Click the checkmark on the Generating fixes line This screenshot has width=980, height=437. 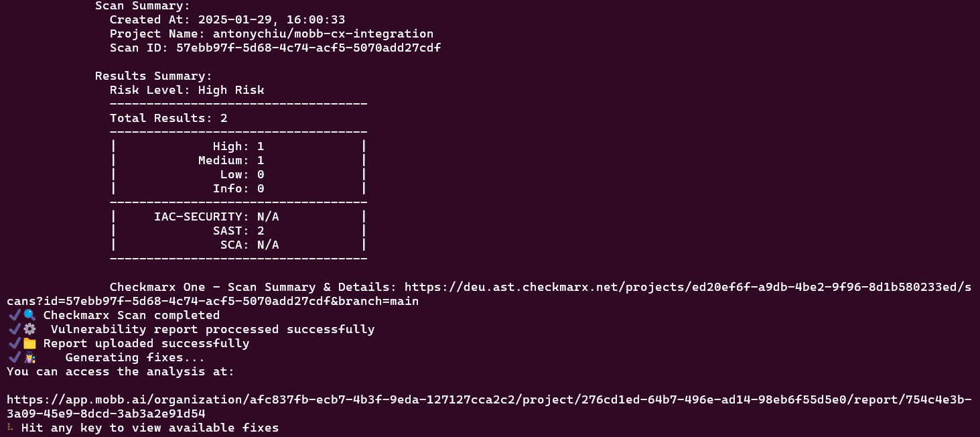(x=14, y=357)
